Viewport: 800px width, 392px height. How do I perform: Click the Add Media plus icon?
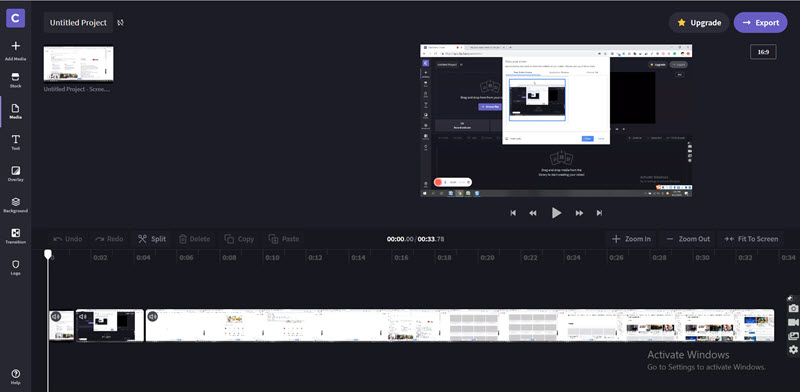tap(15, 46)
